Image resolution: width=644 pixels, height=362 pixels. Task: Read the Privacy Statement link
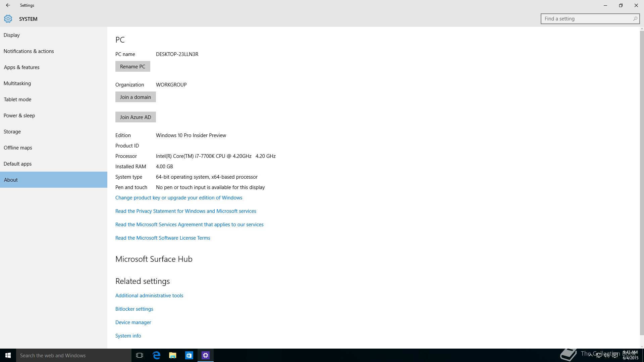(x=186, y=211)
